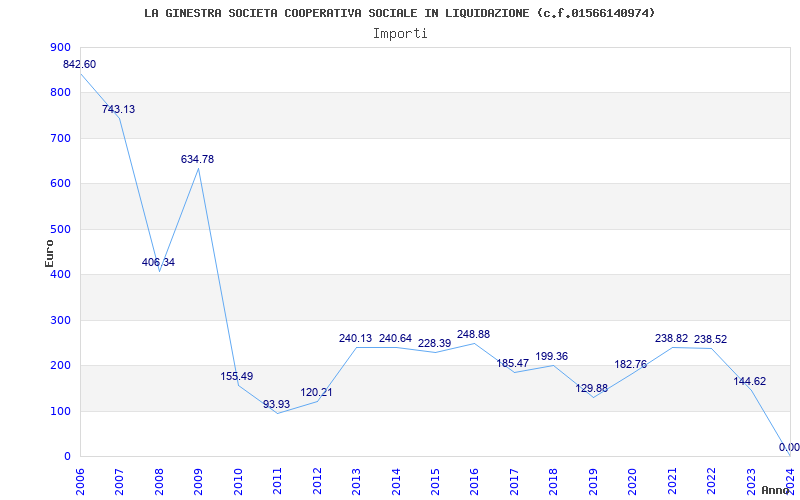Click the 2007 year label
The image size is (800, 500).
119,481
